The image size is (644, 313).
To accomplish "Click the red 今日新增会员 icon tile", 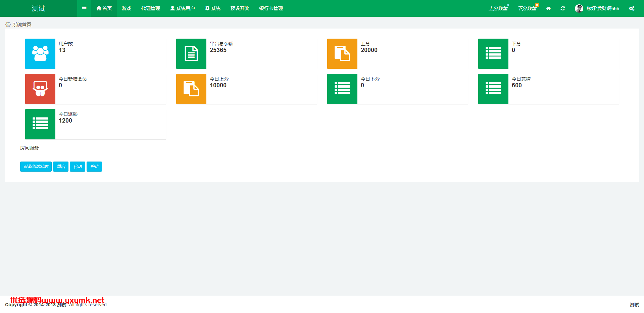I will pos(40,89).
